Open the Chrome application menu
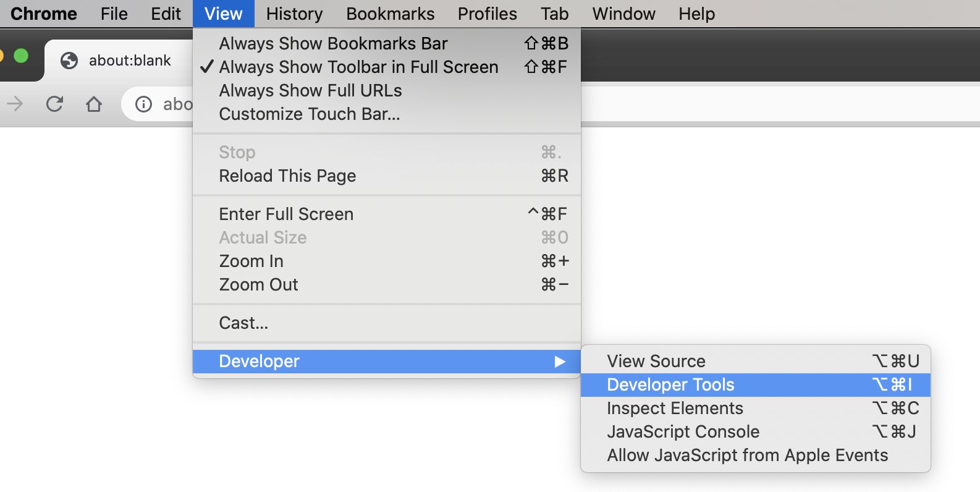 44,14
